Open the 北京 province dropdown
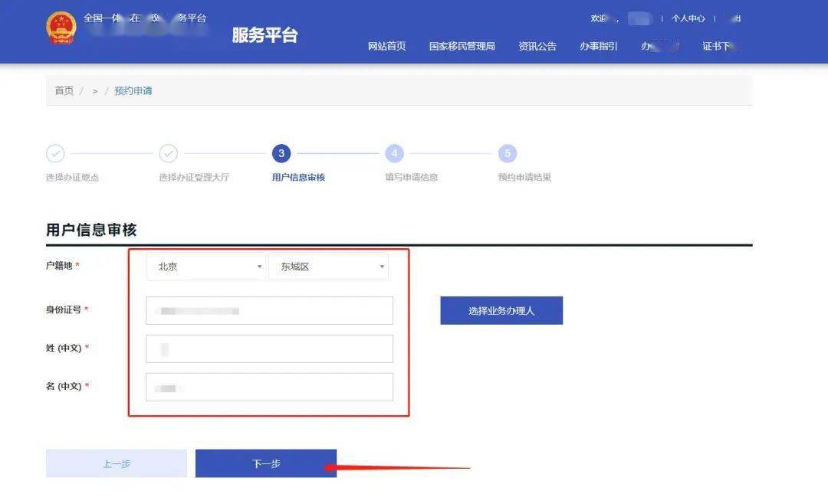 pyautogui.click(x=205, y=266)
